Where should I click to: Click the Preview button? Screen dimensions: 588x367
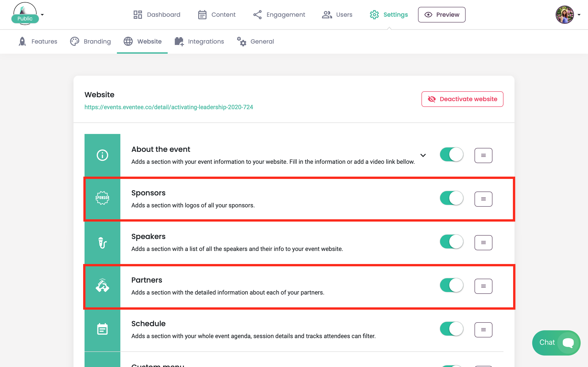click(441, 14)
